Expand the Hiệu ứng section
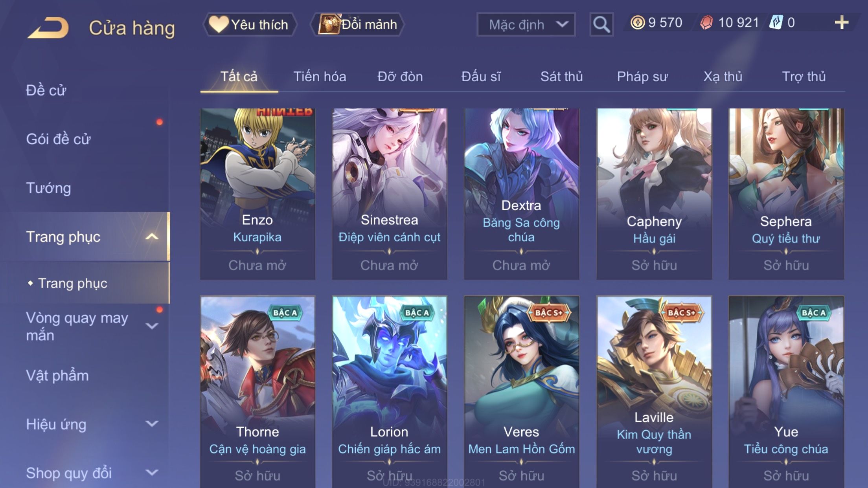This screenshot has height=488, width=868. pos(152,424)
